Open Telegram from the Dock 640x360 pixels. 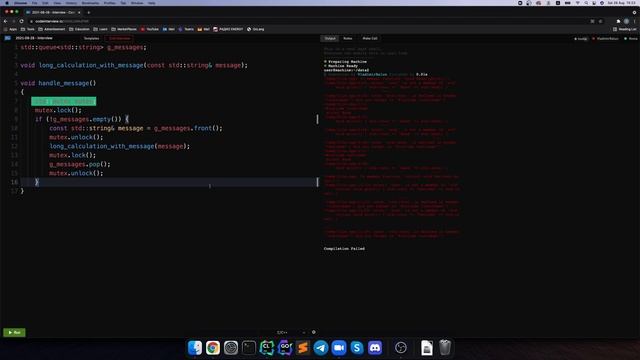tap(321, 348)
